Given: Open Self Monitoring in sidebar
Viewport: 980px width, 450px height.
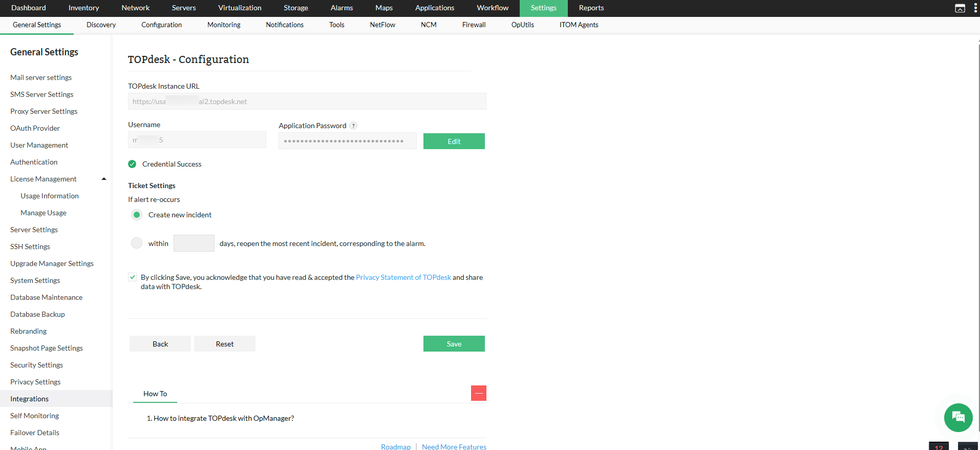Looking at the screenshot, I should [x=34, y=416].
